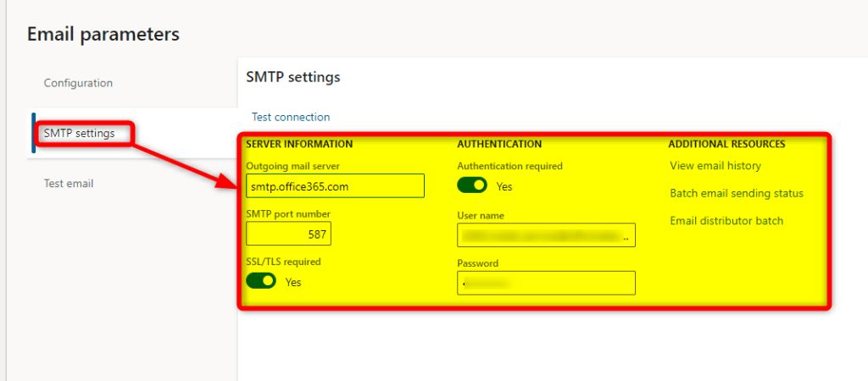Click the Test connection link

point(291,117)
